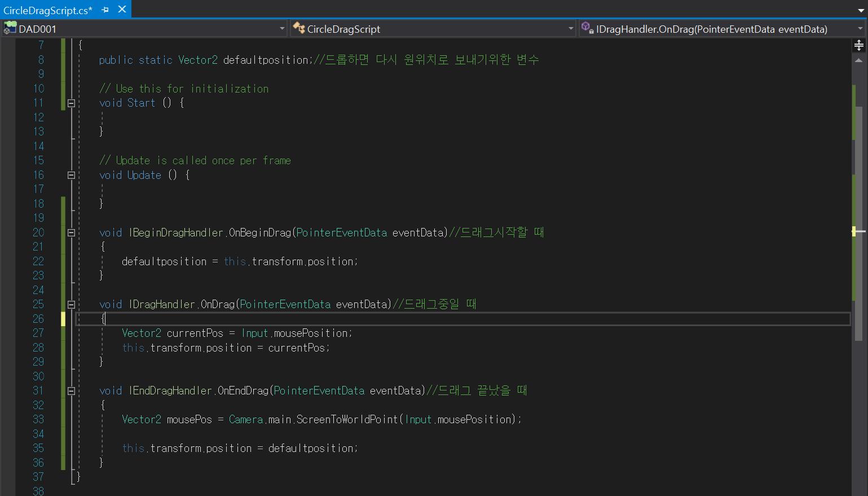Click the OnDrag method icon
Viewport: 868px width, 496px height.
coord(587,28)
